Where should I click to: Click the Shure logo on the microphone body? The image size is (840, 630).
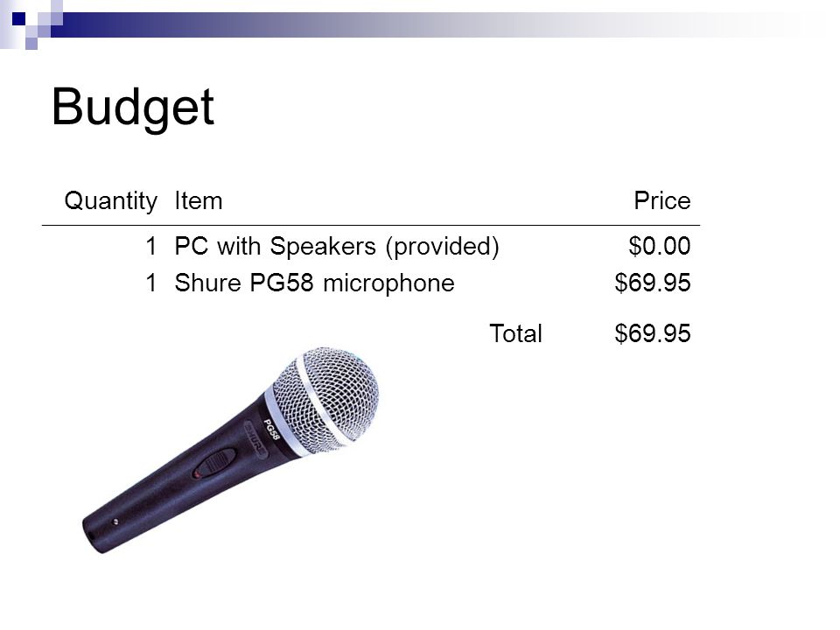tap(255, 440)
